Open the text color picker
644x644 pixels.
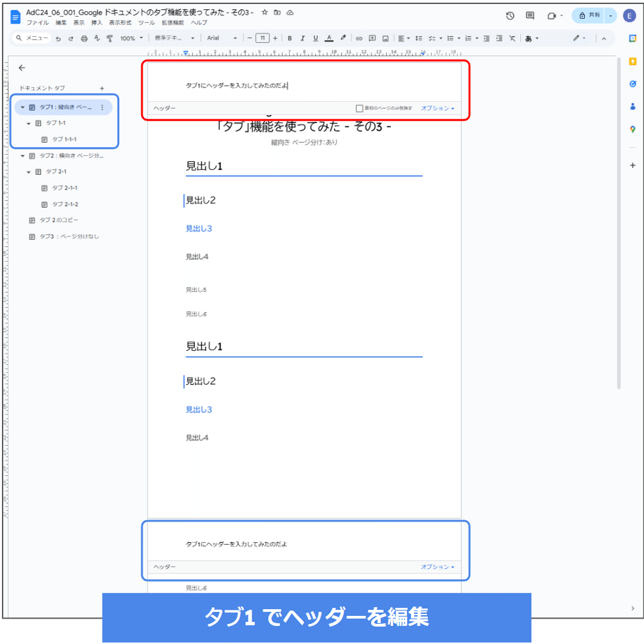point(329,38)
